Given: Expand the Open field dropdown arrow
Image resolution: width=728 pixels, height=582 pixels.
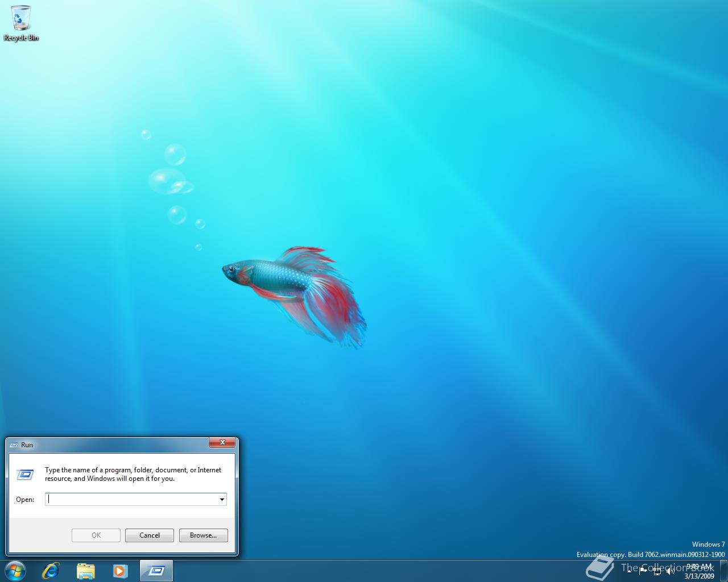Looking at the screenshot, I should (x=222, y=499).
